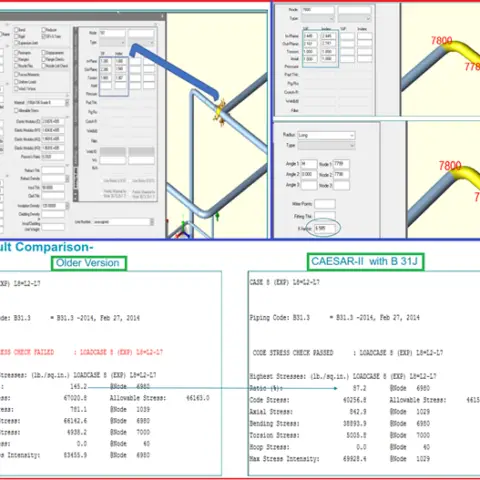Click the red STRESS CHECK FAILED text
This screenshot has height=480, width=480.
27,352
